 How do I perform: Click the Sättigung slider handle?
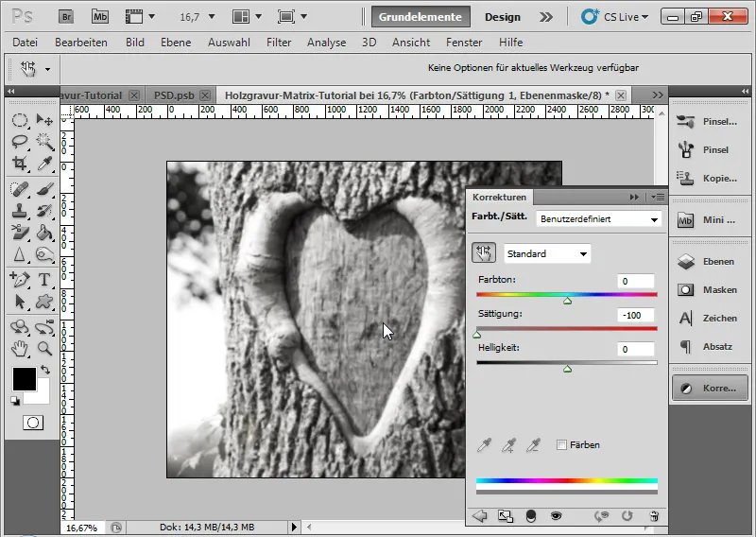tap(477, 335)
